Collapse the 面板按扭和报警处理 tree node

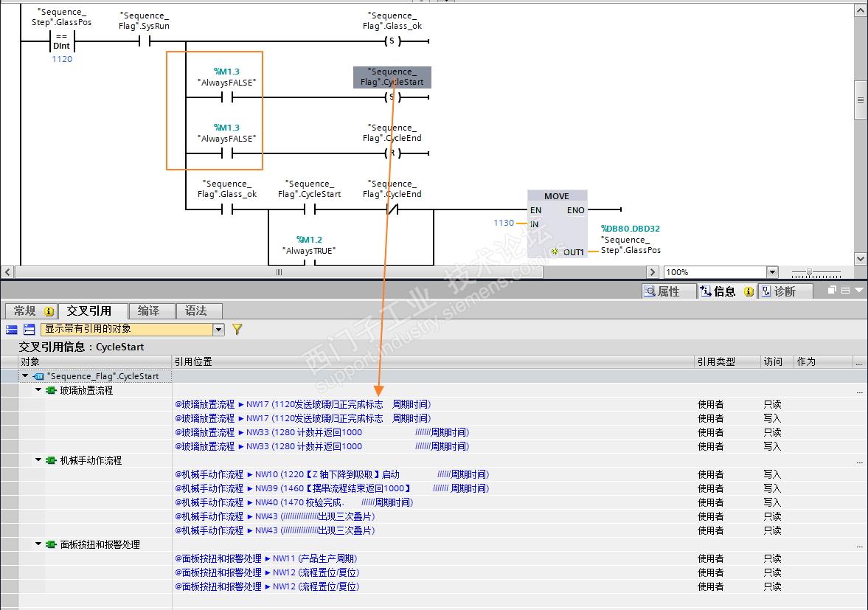click(x=38, y=544)
